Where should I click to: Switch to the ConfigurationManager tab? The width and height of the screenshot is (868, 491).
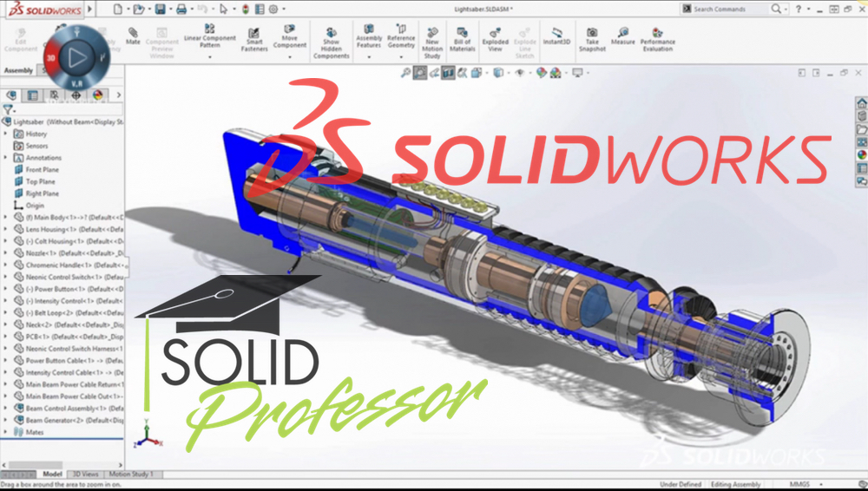point(54,95)
